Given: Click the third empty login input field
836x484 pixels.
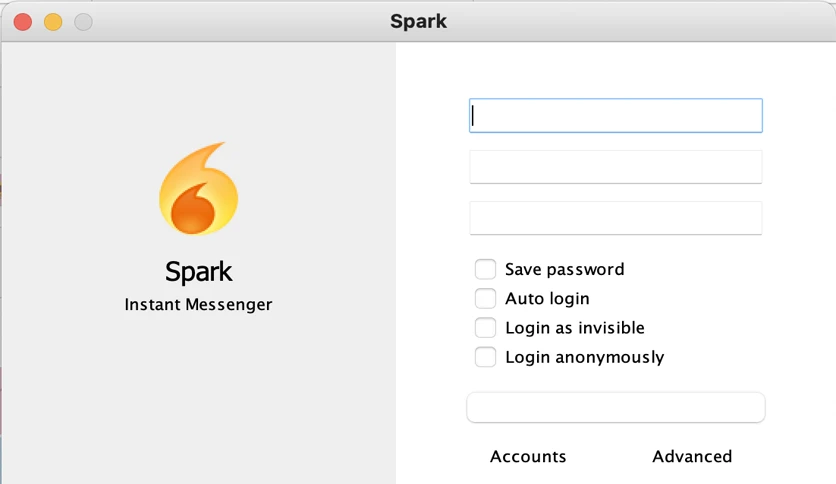Looking at the screenshot, I should (x=616, y=218).
